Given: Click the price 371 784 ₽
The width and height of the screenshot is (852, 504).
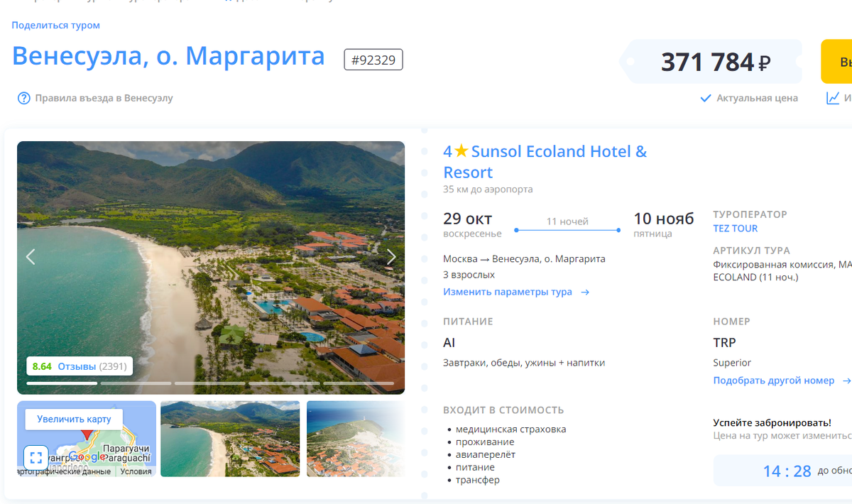Looking at the screenshot, I should tap(715, 62).
